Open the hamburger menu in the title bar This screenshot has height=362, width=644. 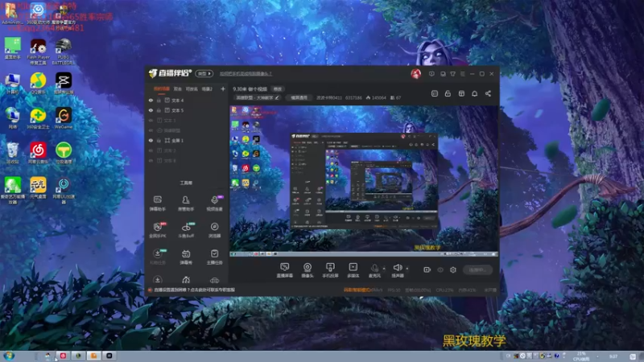(462, 74)
